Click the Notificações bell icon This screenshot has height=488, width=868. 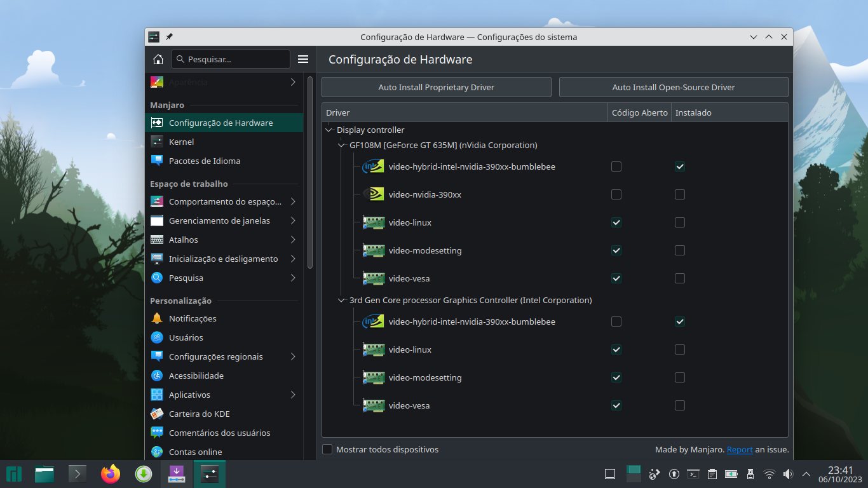click(157, 318)
